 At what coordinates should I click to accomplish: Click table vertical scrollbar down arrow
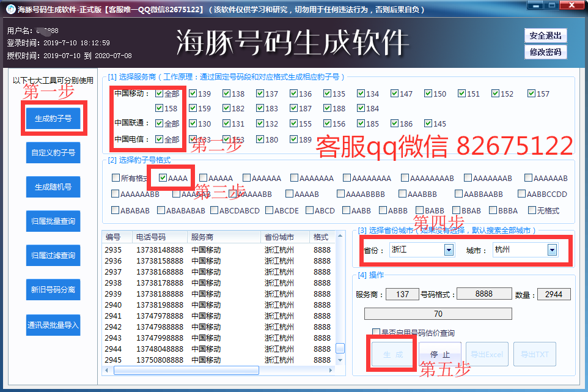pos(340,360)
